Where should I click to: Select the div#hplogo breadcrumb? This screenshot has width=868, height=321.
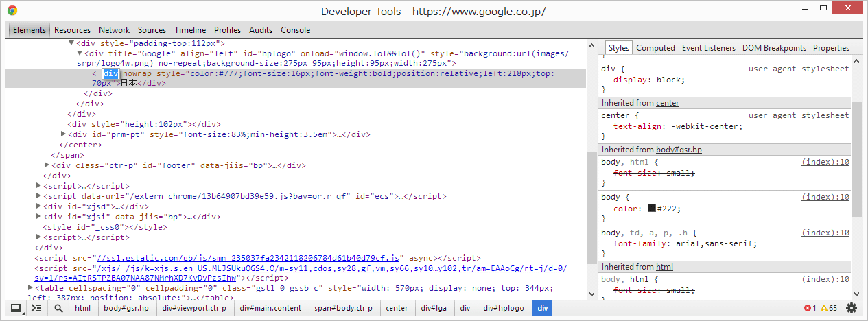coord(504,309)
